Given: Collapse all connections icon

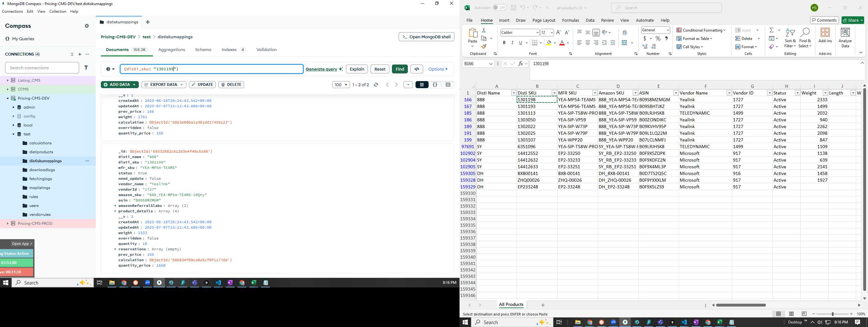Looking at the screenshot, I should 72,54.
